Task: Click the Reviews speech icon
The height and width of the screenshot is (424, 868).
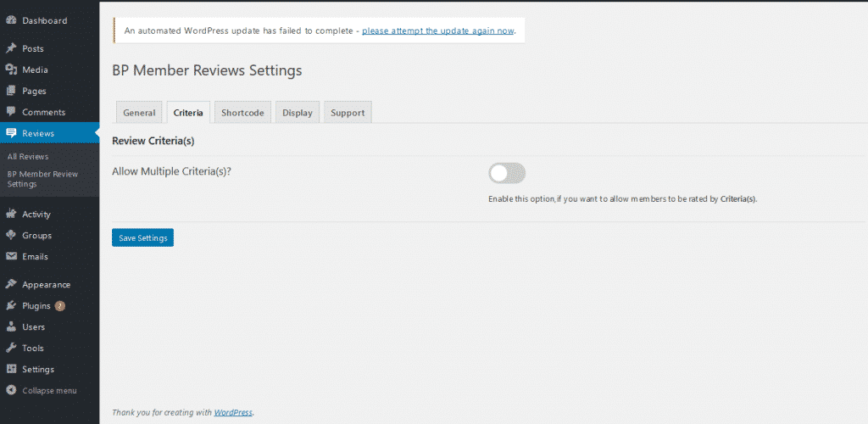Action: click(10, 133)
